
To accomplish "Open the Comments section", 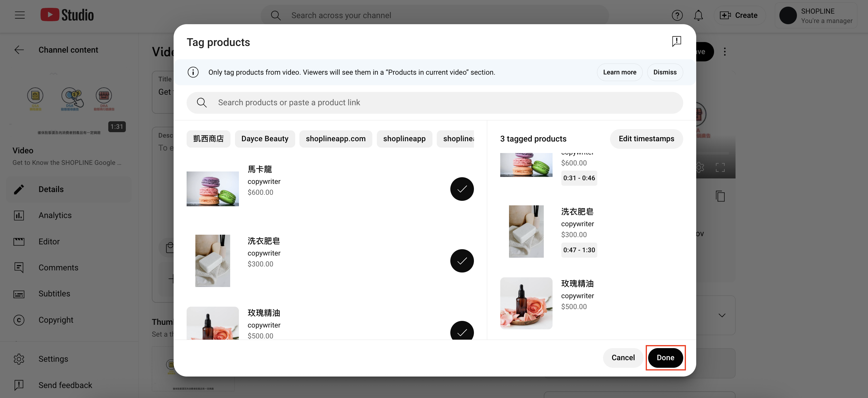I will click(69, 268).
